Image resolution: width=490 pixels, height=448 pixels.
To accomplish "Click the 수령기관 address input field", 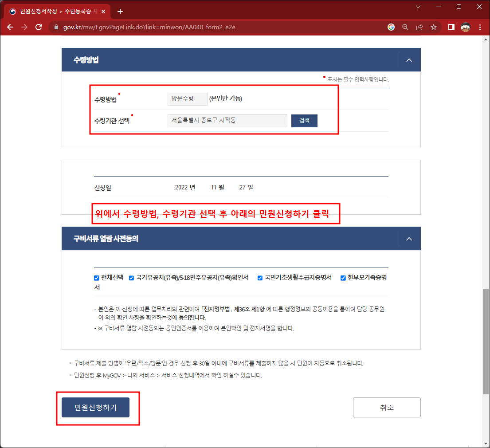I will point(227,120).
